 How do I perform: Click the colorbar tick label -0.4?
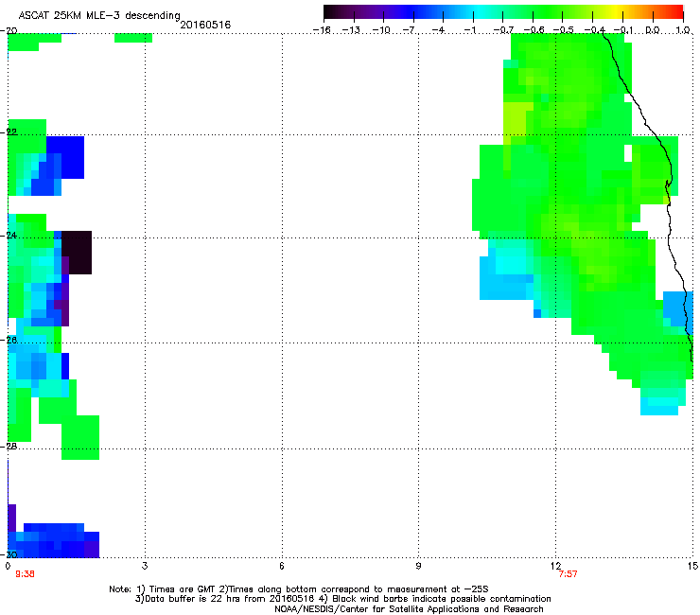pos(594,30)
